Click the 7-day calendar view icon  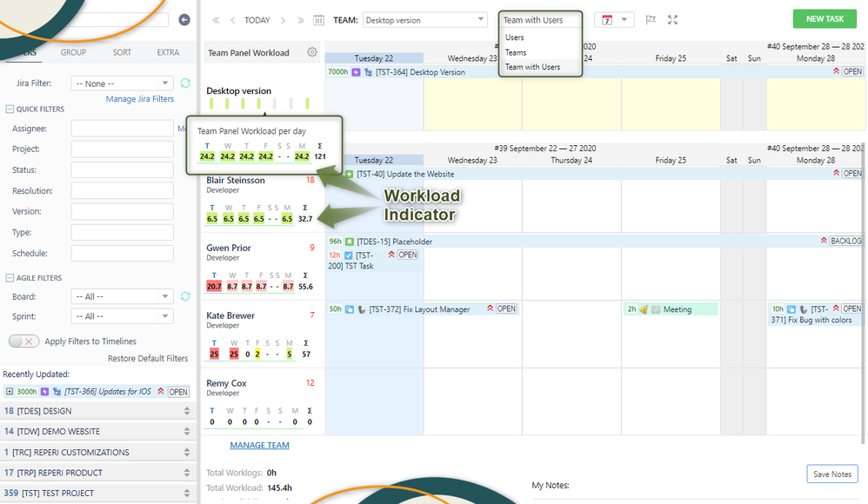pyautogui.click(x=607, y=20)
